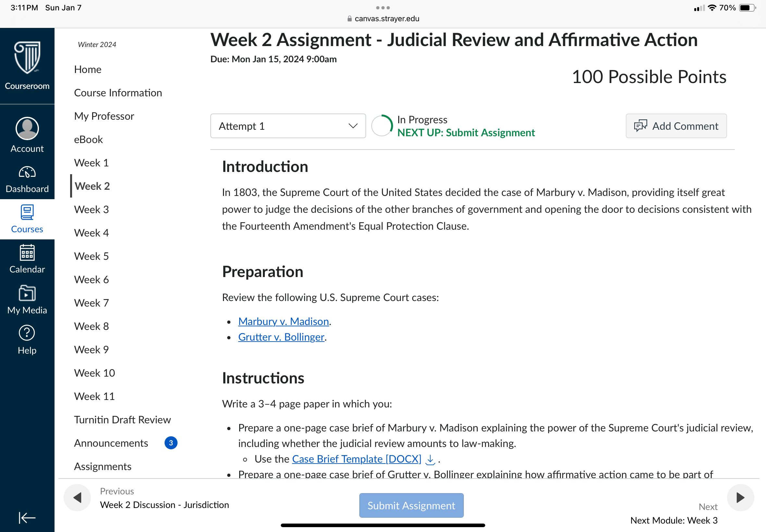
Task: Open the Marbury v. Madison link
Action: tap(283, 321)
